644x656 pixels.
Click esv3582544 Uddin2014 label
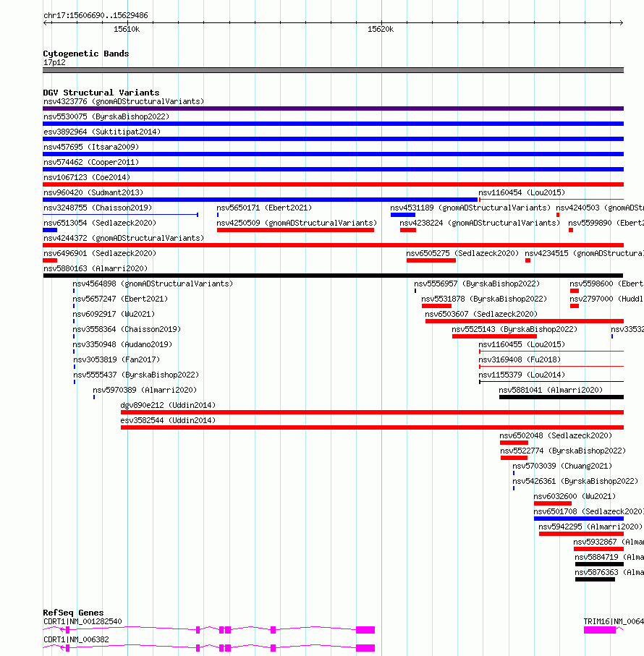[x=168, y=420]
